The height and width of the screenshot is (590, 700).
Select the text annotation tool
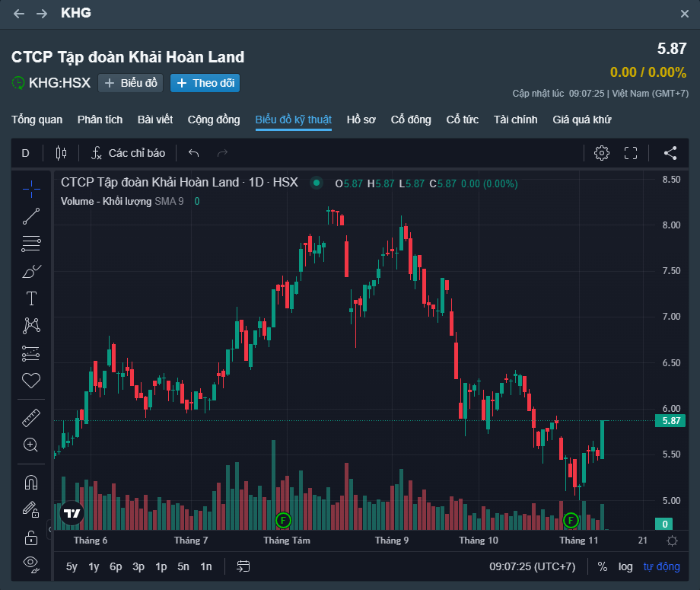(31, 298)
